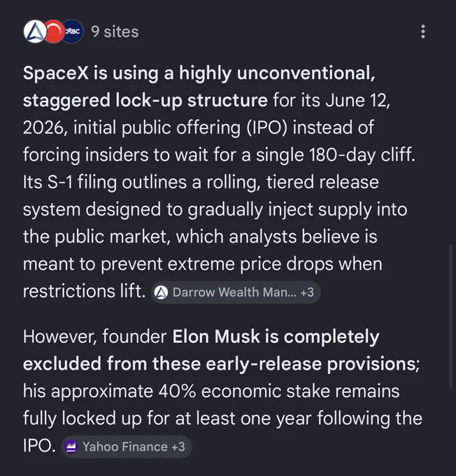The height and width of the screenshot is (476, 456).
Task: Click the Darrow logo inside the citation chip
Action: coord(161,293)
